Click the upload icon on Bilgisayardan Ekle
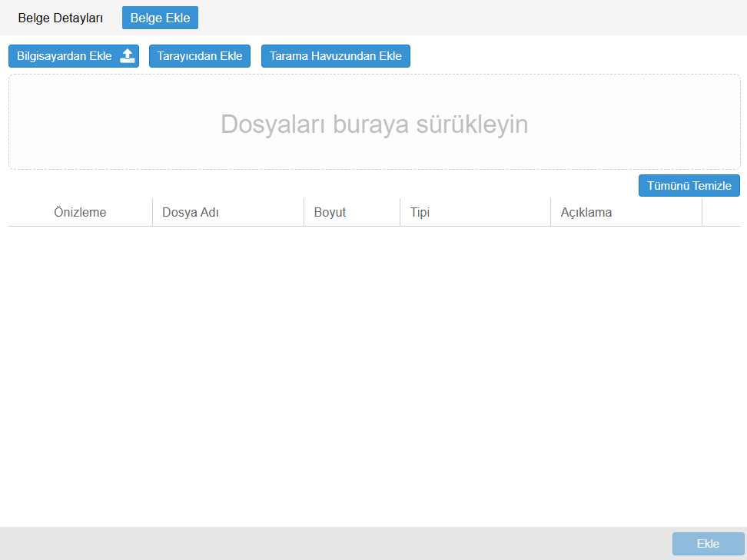 click(128, 56)
